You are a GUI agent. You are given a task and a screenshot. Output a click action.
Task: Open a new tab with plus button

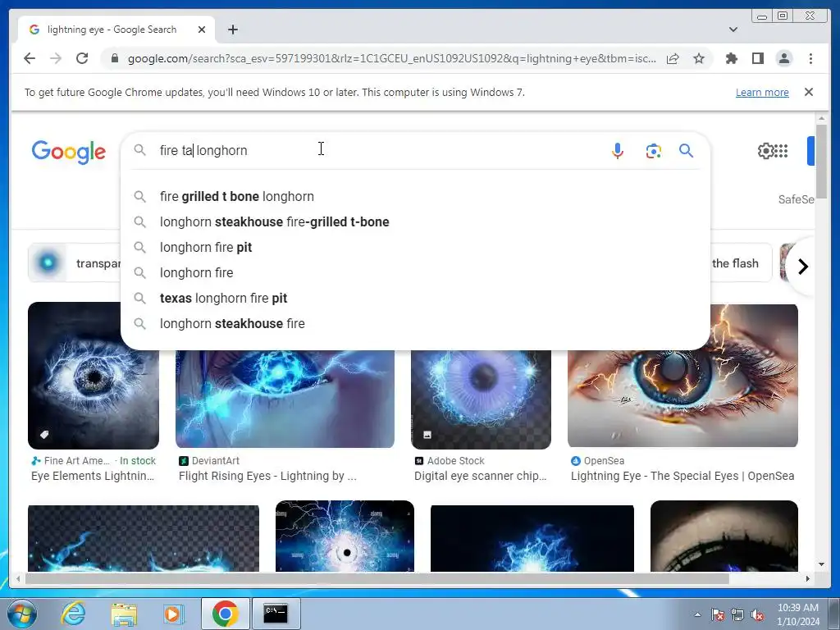click(232, 30)
